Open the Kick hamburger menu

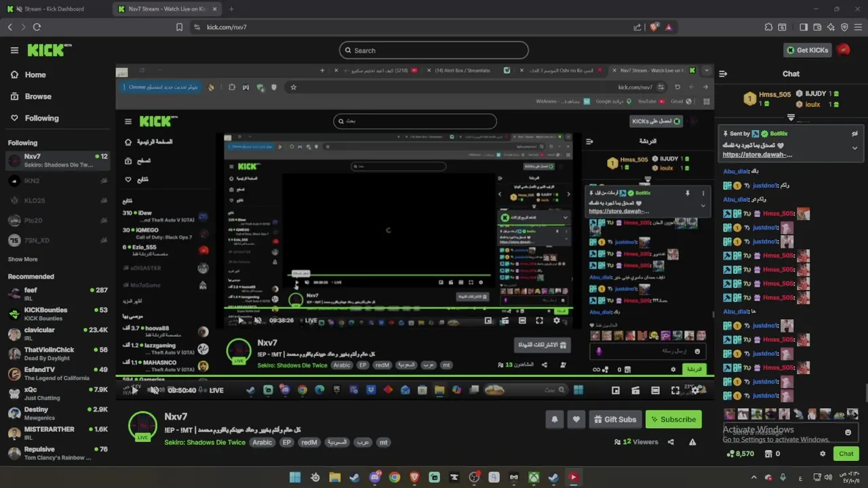[14, 50]
